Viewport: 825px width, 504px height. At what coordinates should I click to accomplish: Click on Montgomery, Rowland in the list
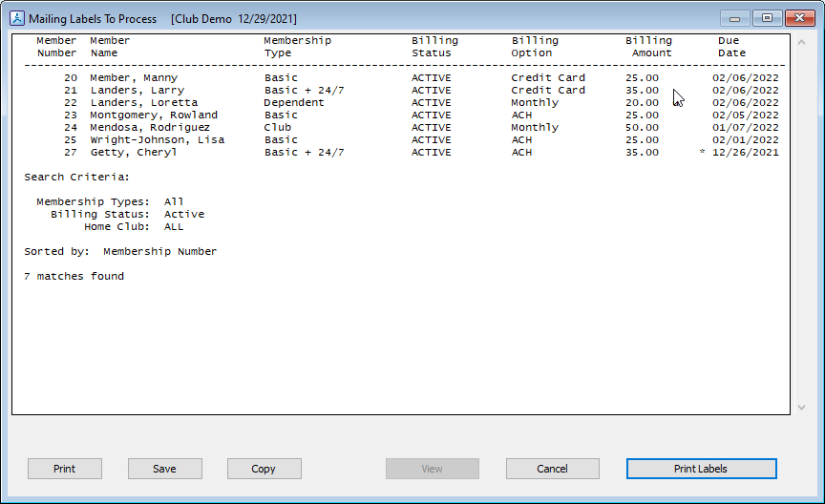pos(153,115)
